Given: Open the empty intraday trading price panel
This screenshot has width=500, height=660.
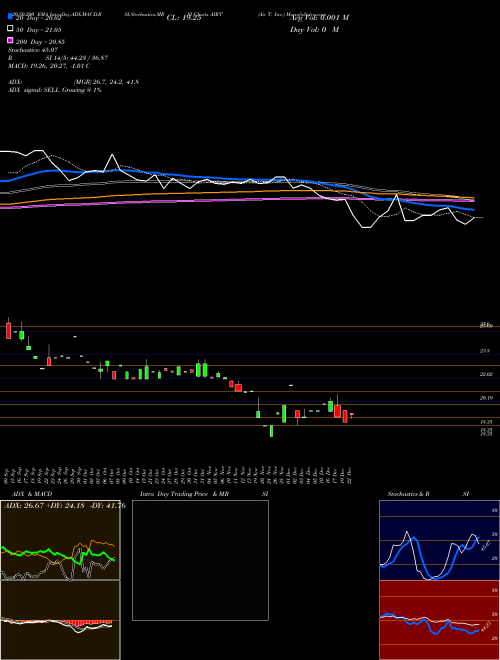Looking at the screenshot, I should pos(200,560).
